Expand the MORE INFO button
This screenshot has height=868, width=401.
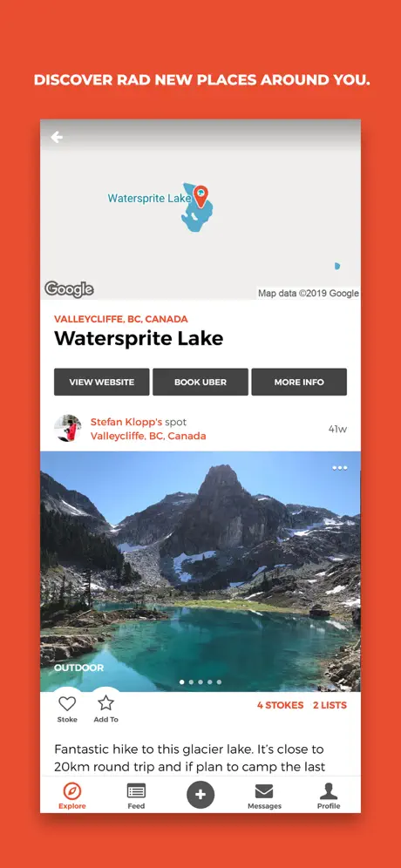coord(299,382)
